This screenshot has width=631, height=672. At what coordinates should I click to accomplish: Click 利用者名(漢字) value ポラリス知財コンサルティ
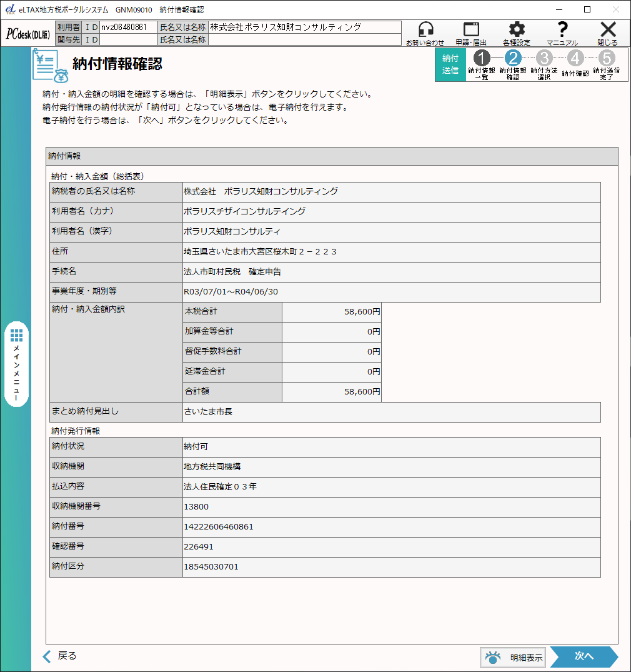point(391,231)
